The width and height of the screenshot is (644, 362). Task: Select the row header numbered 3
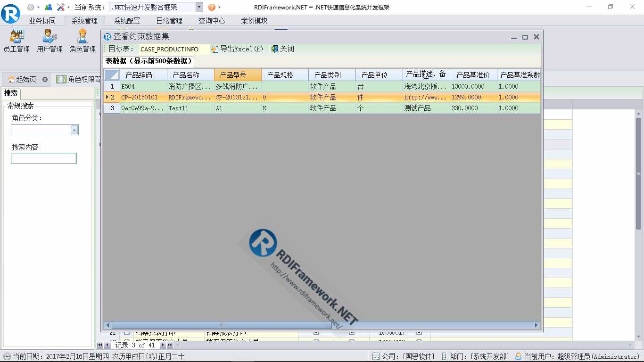112,108
